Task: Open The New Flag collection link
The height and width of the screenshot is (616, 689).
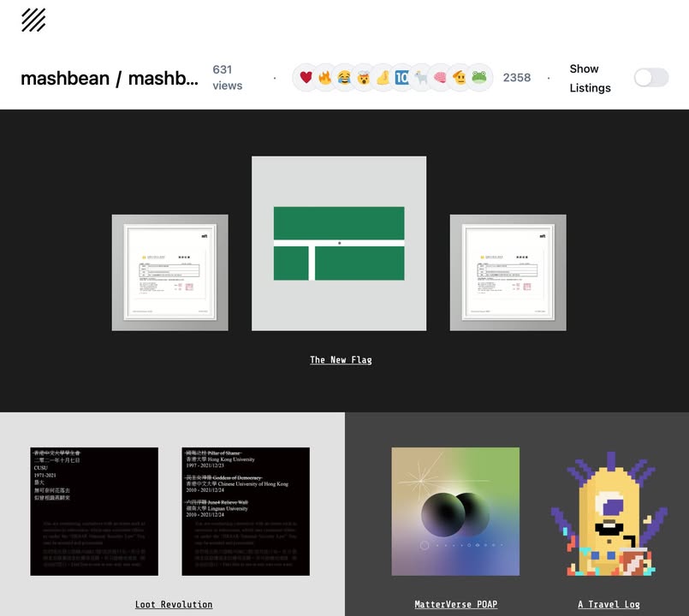Action: click(x=341, y=360)
